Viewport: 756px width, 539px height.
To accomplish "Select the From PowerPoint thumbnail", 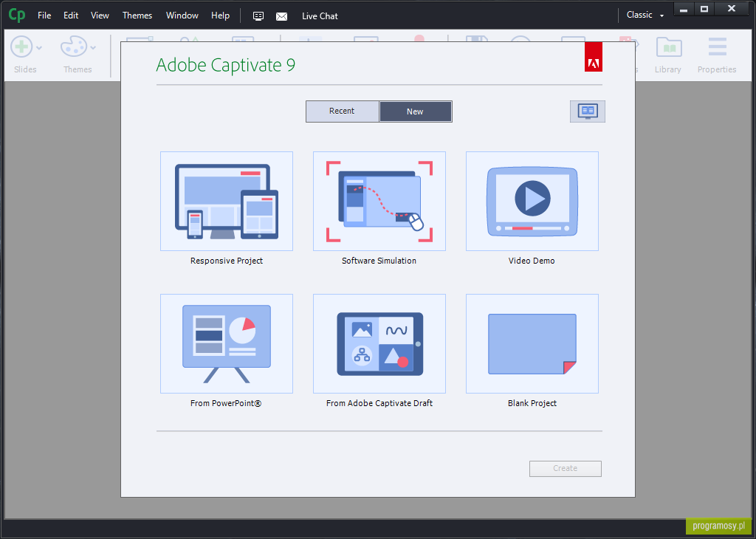I will click(227, 344).
